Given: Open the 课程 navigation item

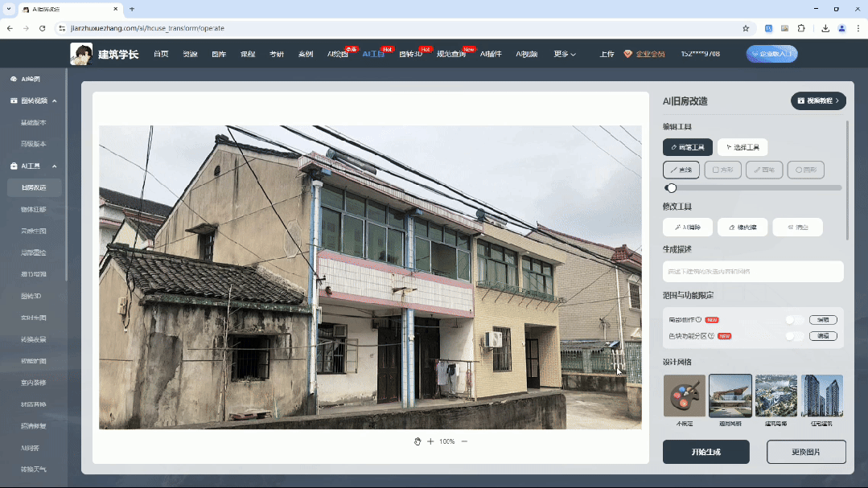Looking at the screenshot, I should coord(248,54).
